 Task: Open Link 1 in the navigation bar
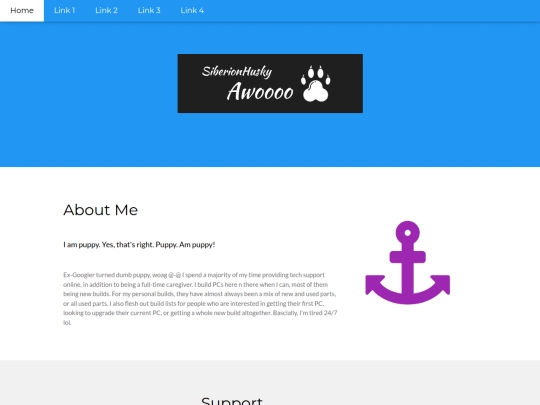point(64,11)
